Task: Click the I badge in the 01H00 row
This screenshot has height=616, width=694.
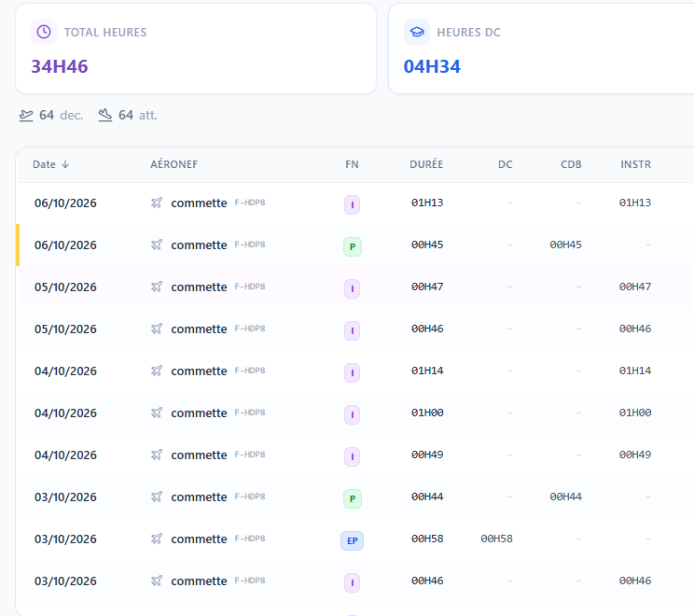Action: tap(353, 415)
